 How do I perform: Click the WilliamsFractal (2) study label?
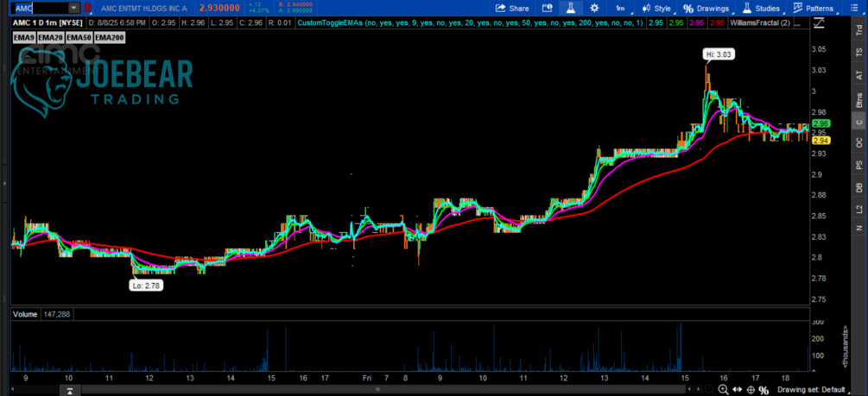[761, 23]
